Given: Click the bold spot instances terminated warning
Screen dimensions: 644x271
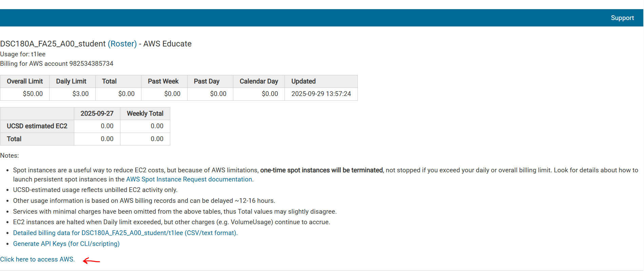Looking at the screenshot, I should (321, 170).
